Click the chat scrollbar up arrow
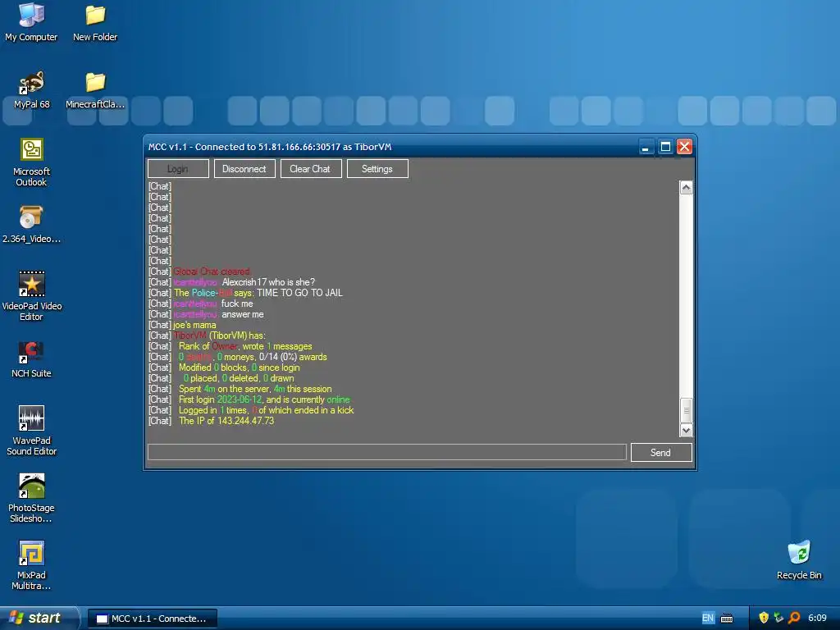The image size is (840, 630). point(687,188)
